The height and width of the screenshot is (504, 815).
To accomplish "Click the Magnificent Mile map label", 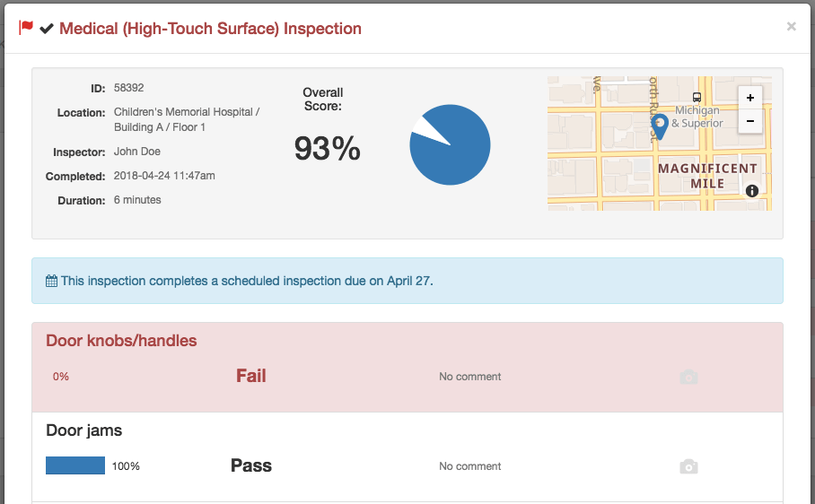I will click(707, 176).
